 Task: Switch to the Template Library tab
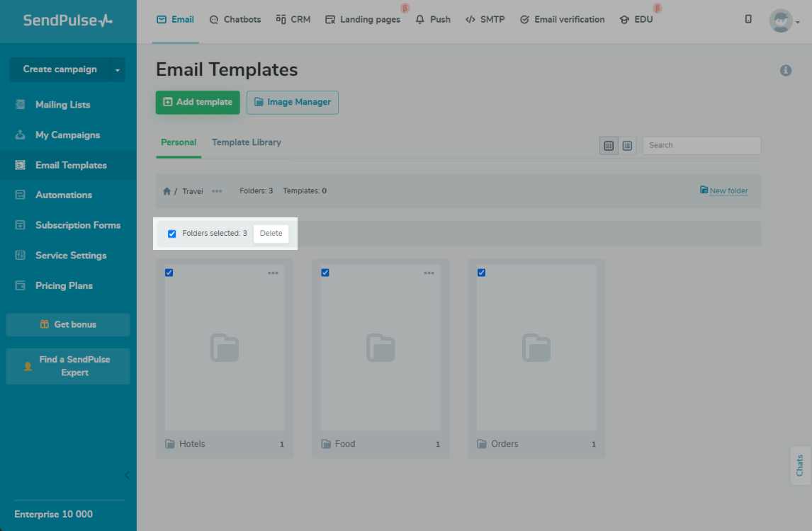point(247,142)
